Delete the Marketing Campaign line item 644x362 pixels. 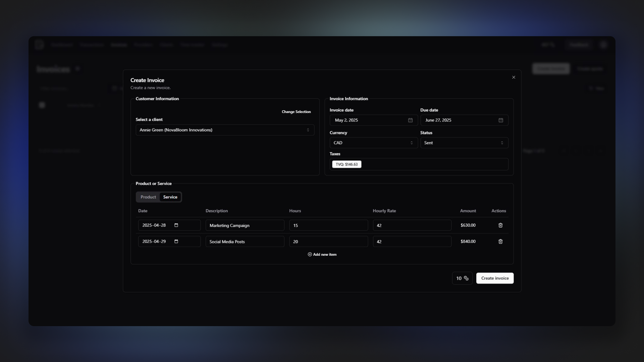coord(500,225)
